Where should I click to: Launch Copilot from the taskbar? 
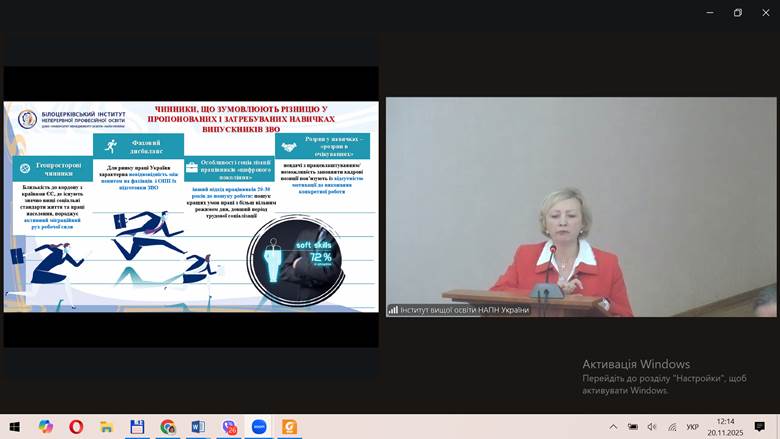click(x=45, y=426)
